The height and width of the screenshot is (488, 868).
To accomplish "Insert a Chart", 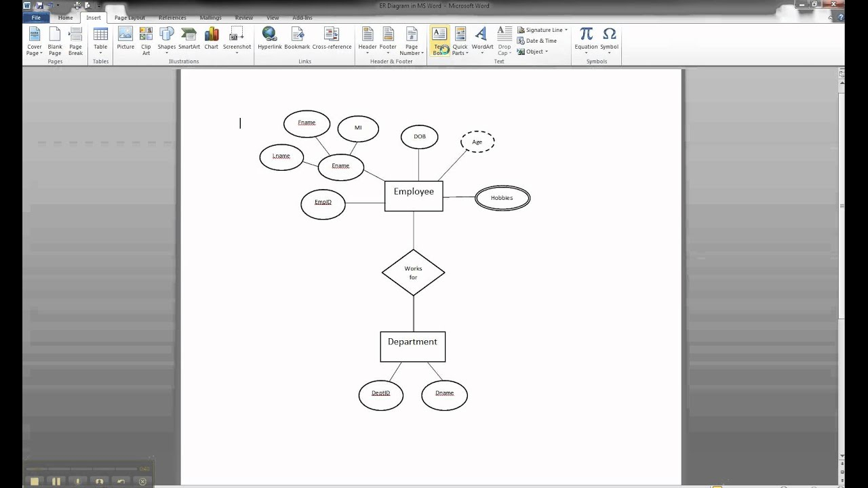I will pyautogui.click(x=212, y=39).
